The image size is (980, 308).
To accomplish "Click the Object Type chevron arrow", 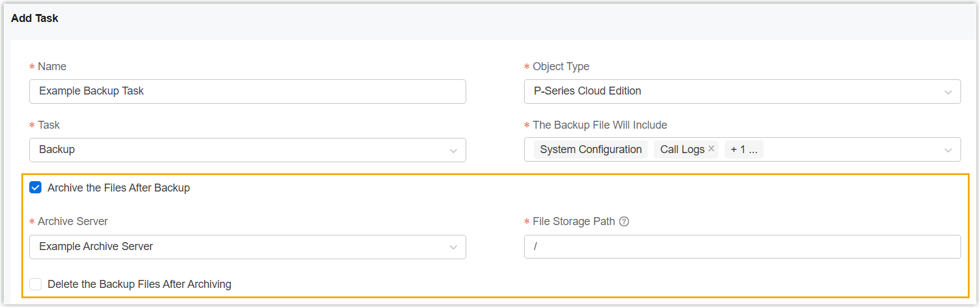I will [948, 92].
